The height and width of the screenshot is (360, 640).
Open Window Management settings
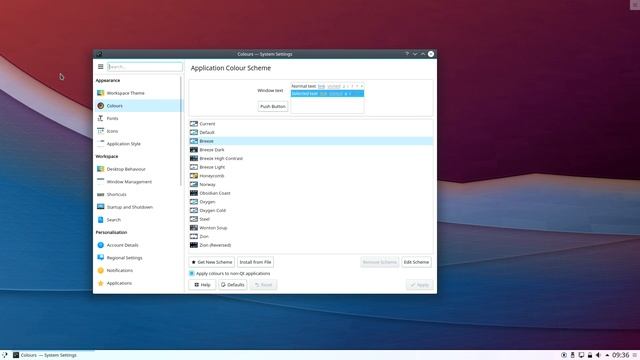(x=139, y=182)
